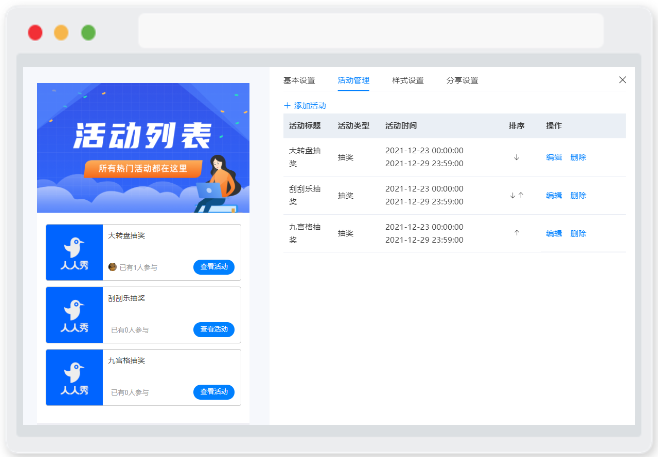
Task: Click the yellow window dot
Action: pos(61,32)
